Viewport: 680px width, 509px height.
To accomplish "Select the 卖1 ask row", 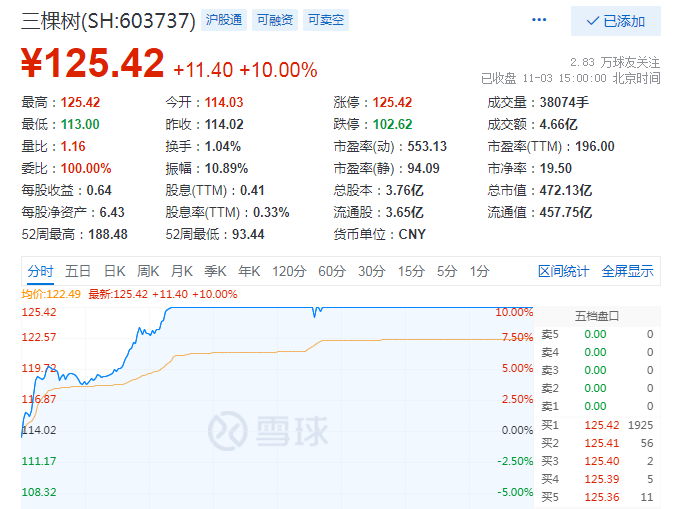I will [x=597, y=406].
